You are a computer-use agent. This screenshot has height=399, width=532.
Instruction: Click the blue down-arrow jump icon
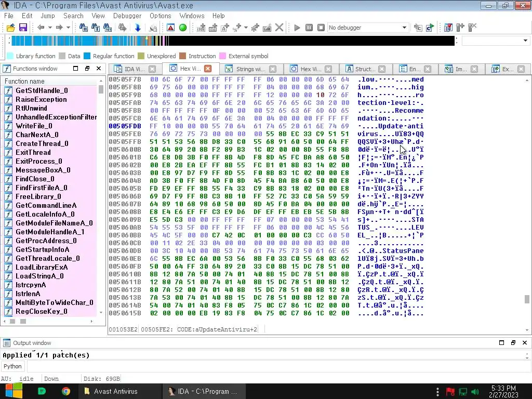[x=137, y=28]
